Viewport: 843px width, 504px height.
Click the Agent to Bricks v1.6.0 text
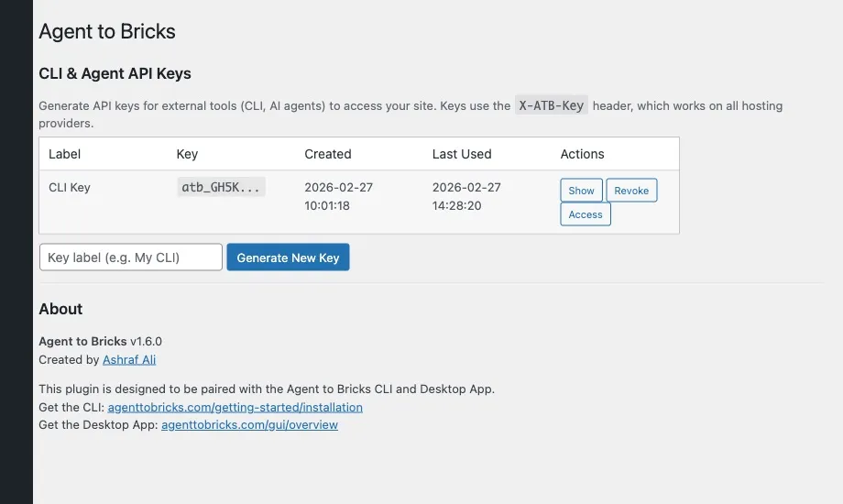[100, 341]
